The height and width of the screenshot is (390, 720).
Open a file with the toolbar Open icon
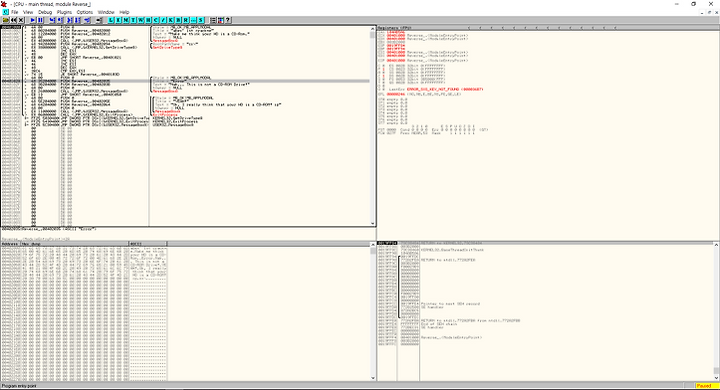[6, 20]
